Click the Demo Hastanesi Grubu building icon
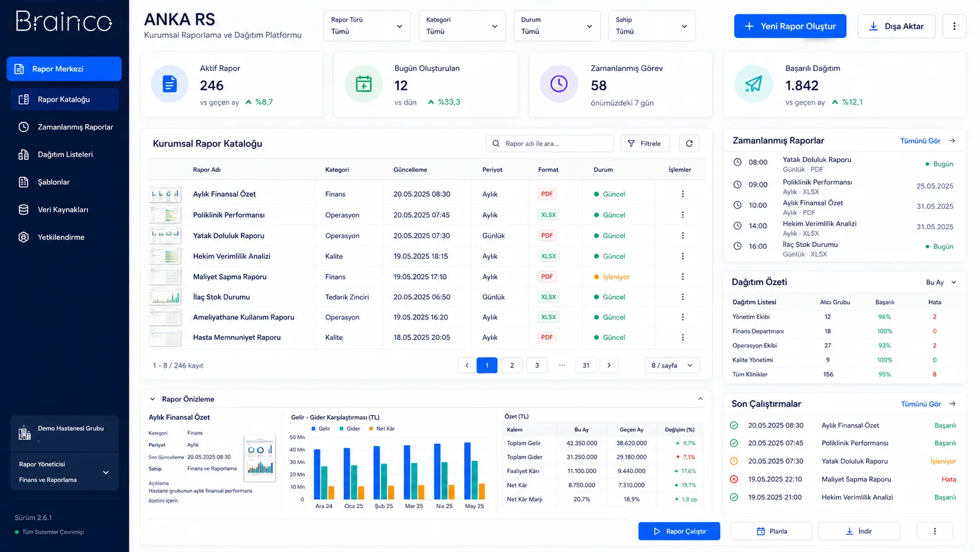This screenshot has width=980, height=552. click(x=25, y=434)
